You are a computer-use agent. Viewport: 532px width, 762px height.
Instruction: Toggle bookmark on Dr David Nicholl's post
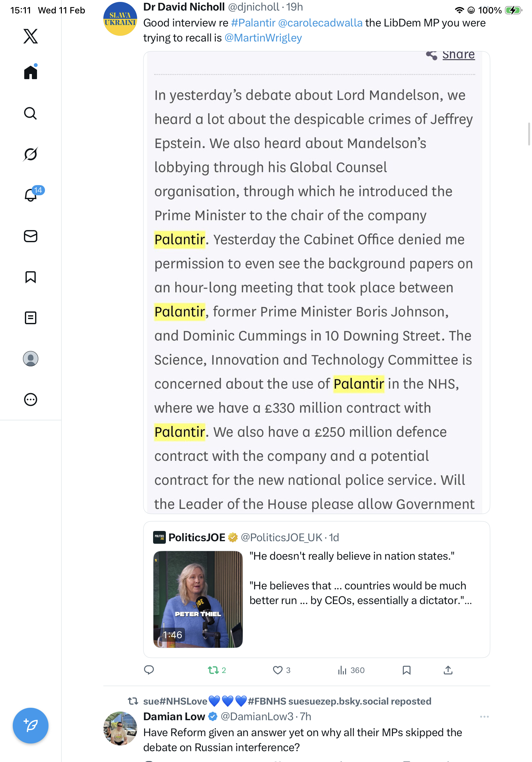(406, 670)
